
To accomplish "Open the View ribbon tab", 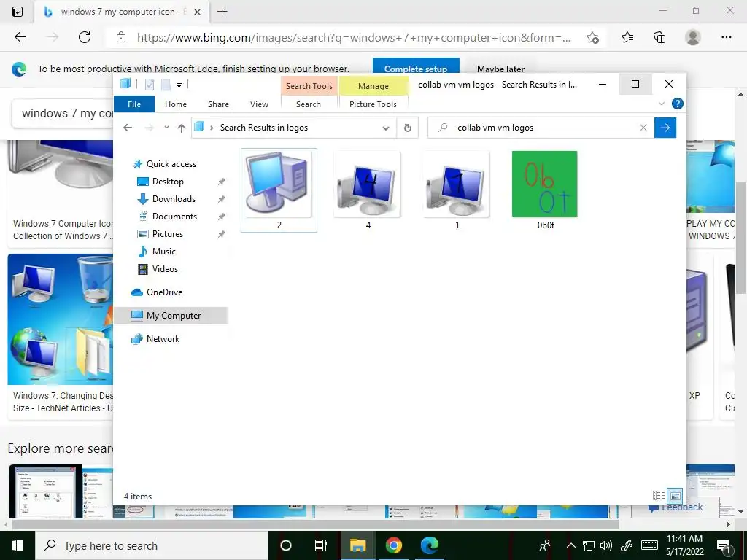I will click(259, 104).
